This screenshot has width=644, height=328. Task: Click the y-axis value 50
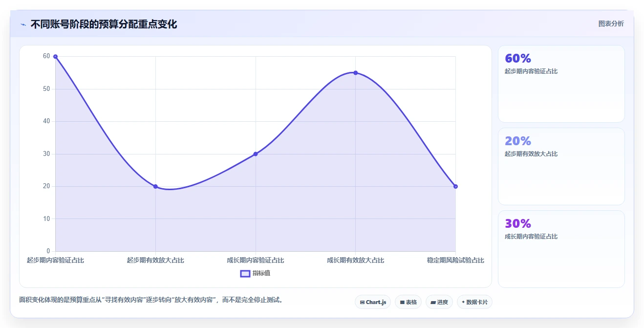coord(46,89)
